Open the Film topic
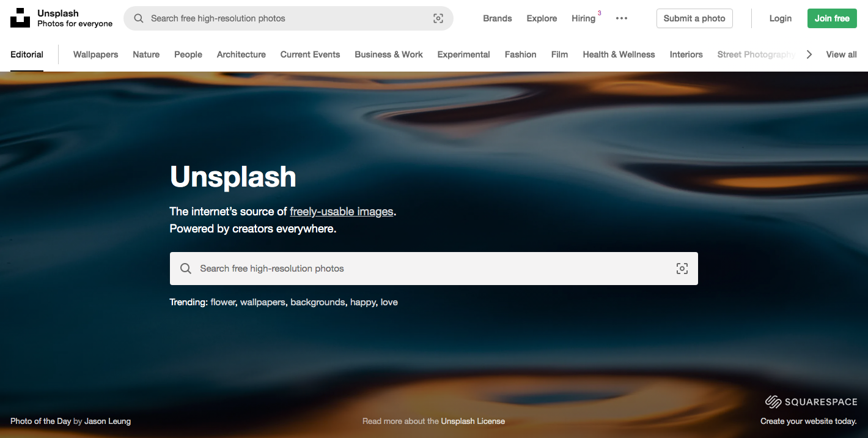Screen dimensions: 868x438 [559, 54]
